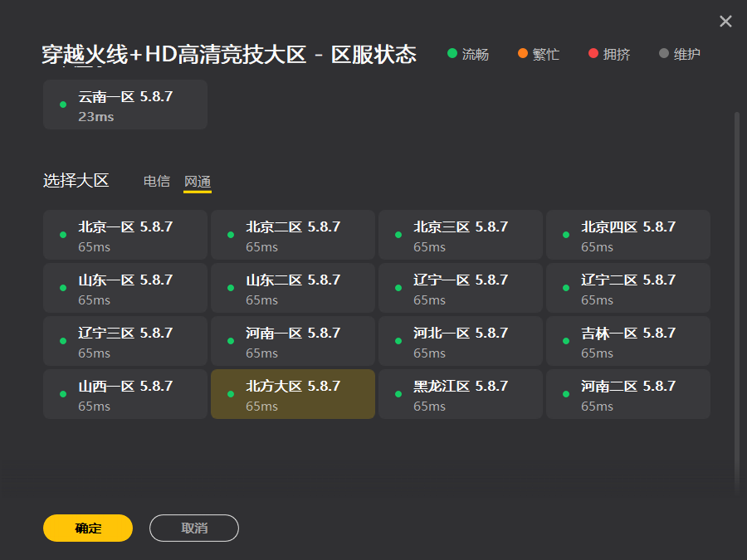Select 河南二区 5.8.7 server
Viewport: 747px width, 560px height.
628,394
